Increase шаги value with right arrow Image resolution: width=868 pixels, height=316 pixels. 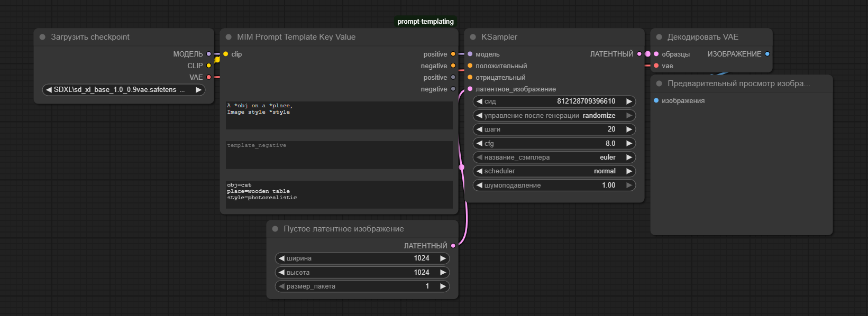629,129
